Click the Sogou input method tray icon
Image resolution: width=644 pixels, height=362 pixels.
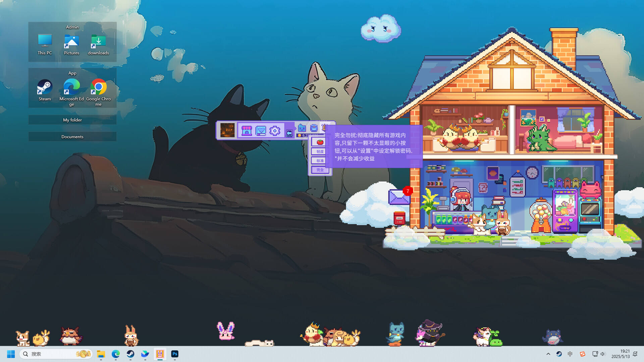[x=582, y=354]
